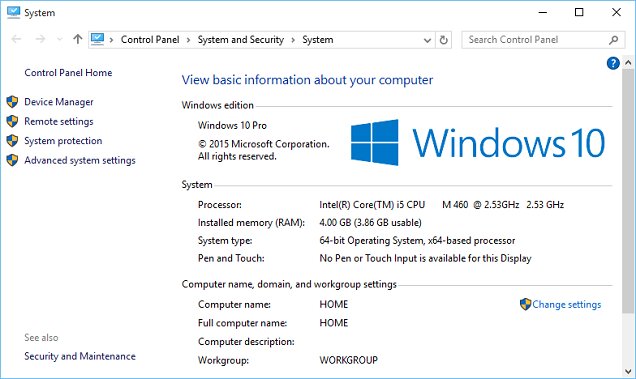Image resolution: width=636 pixels, height=379 pixels.
Task: Click the search magnifier icon
Action: coord(613,40)
